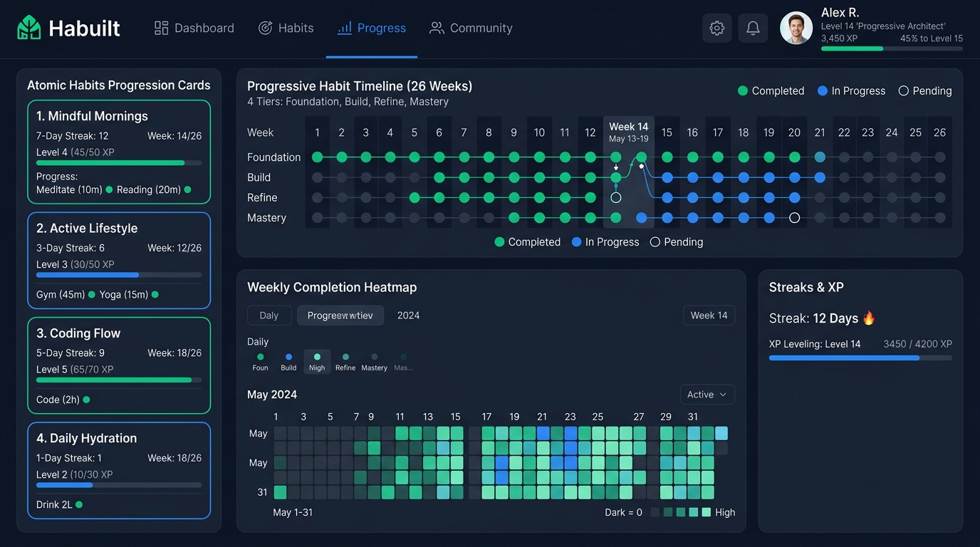The width and height of the screenshot is (980, 547).
Task: Click the Foundation node at week 1
Action: tap(317, 157)
